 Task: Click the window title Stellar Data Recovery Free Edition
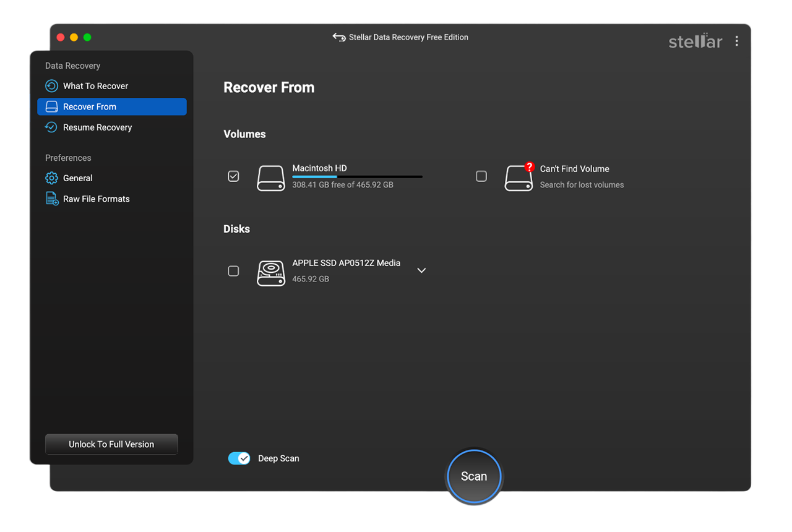[x=408, y=37]
